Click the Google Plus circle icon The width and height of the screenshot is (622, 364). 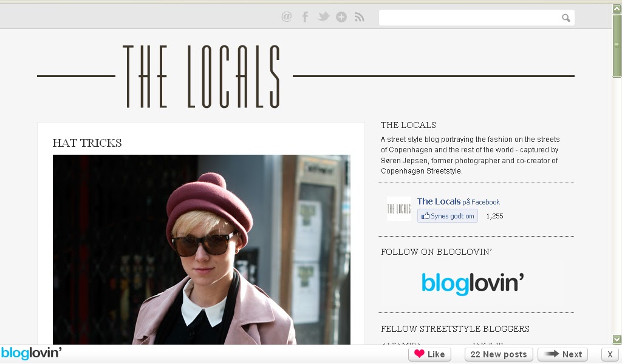coord(341,17)
